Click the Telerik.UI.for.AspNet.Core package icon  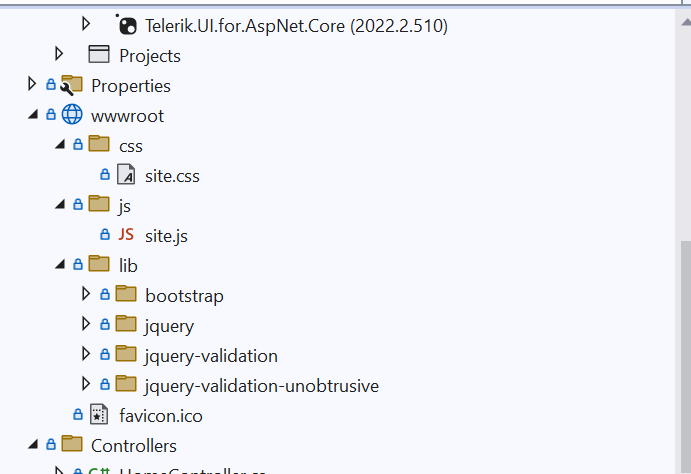click(126, 25)
